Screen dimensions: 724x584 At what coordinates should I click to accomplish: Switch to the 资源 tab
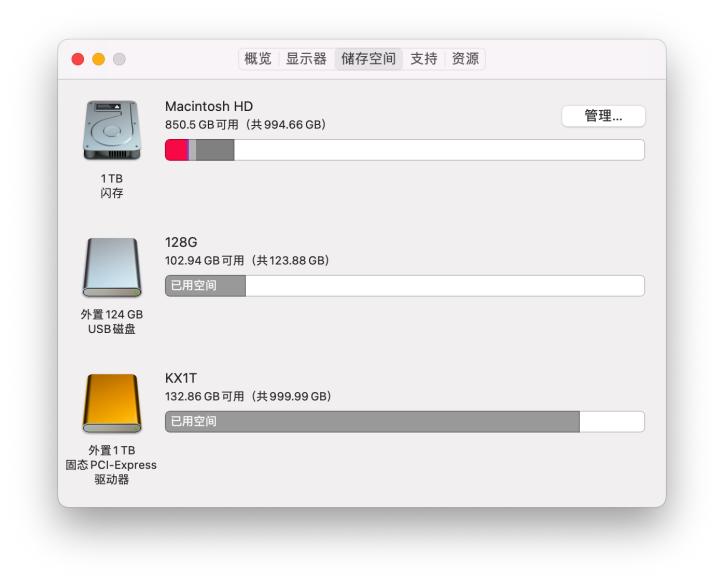(465, 59)
